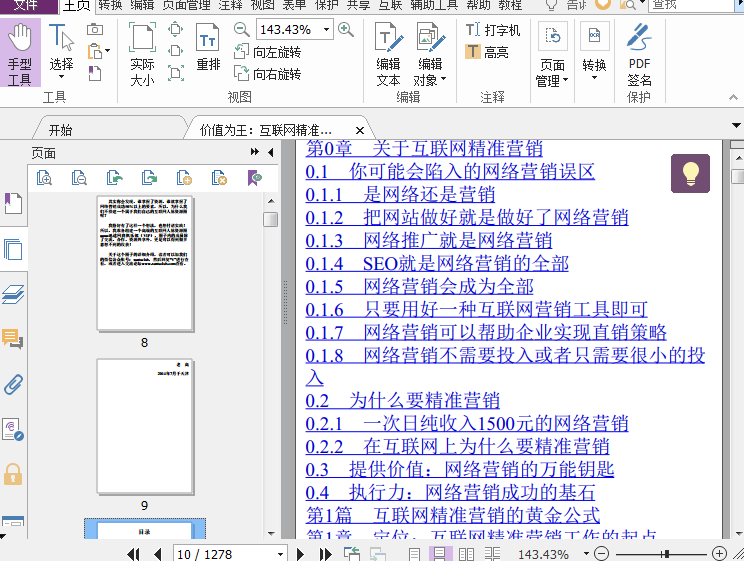Open the Help (帮助) tab

point(478,5)
